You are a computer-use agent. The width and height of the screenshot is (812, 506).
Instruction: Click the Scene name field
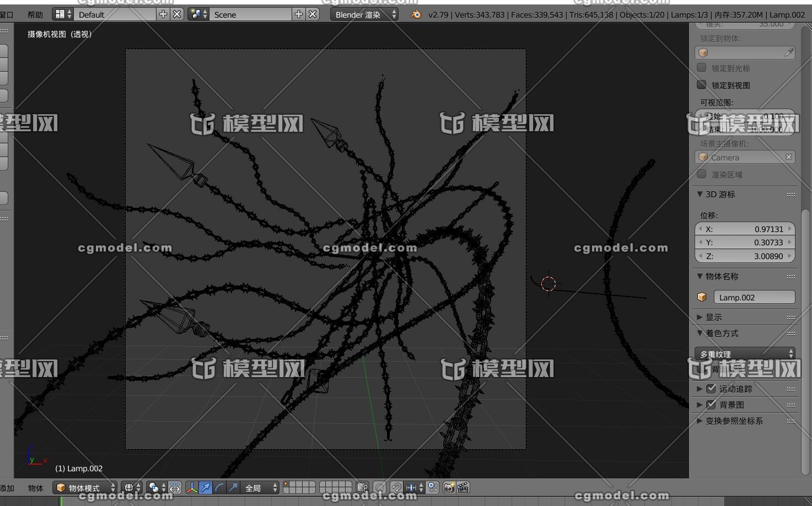pos(251,14)
